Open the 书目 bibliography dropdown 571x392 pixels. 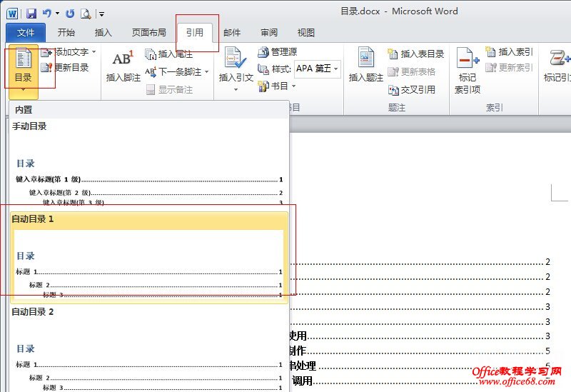point(277,86)
